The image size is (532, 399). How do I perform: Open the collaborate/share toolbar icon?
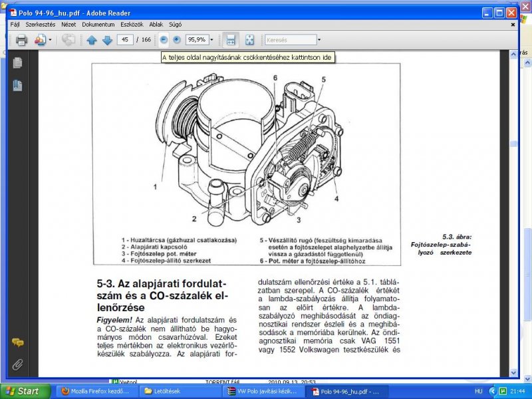[40, 40]
